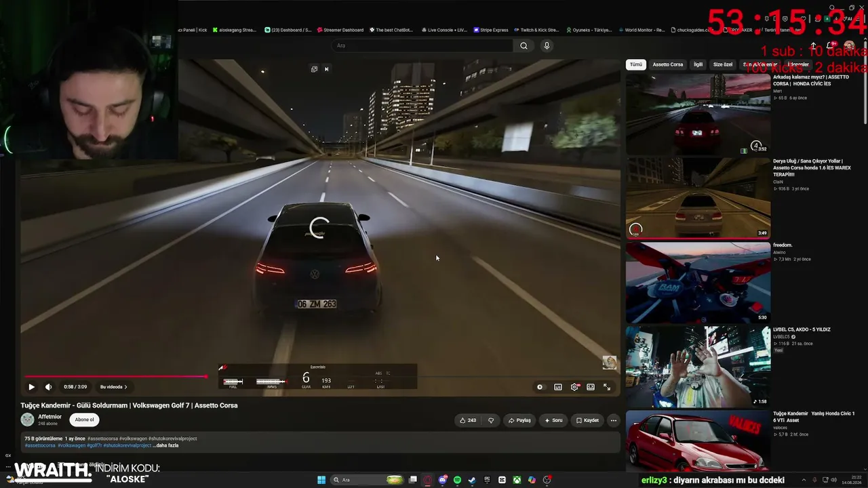This screenshot has height=488, width=868.
Task: Like the video with 243 likes
Action: pos(468,420)
